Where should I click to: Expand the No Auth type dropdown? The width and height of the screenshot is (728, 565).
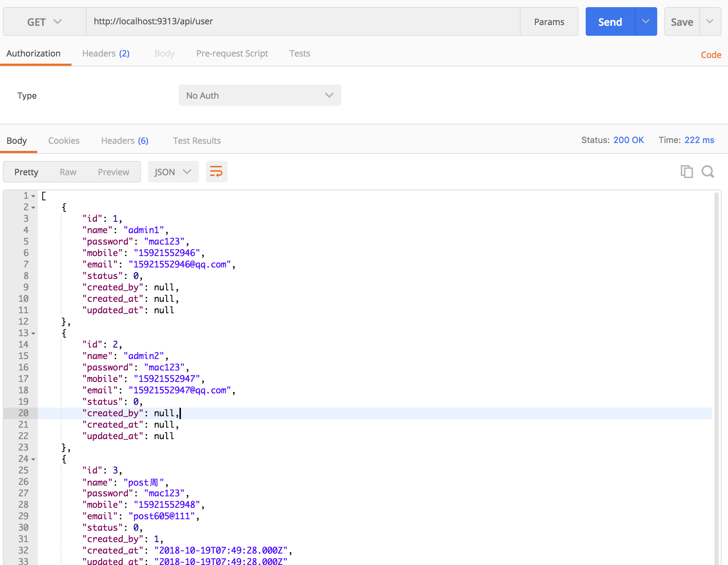pos(260,95)
